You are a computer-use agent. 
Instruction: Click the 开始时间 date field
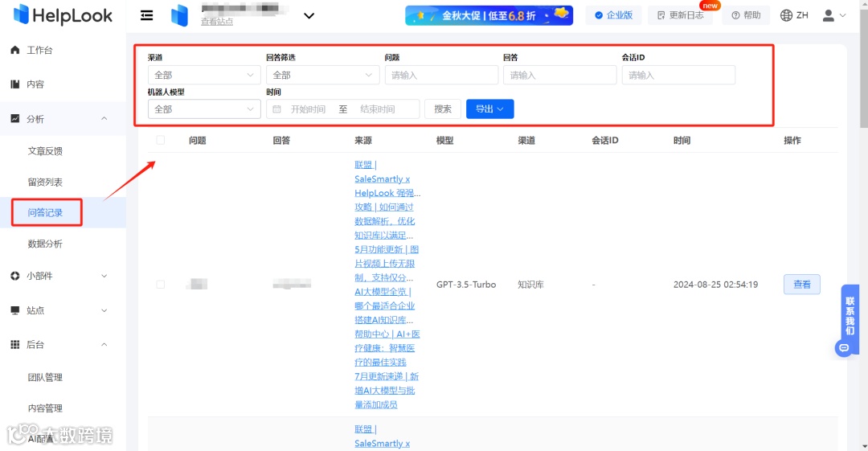(308, 109)
